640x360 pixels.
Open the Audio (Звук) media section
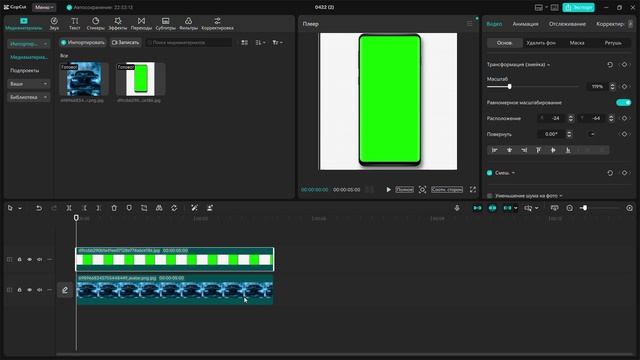click(54, 24)
